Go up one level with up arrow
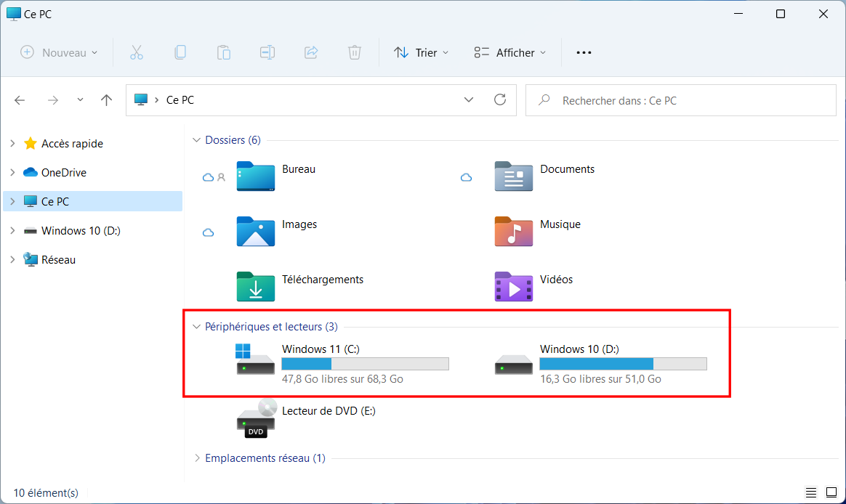This screenshot has width=846, height=504. click(x=106, y=99)
